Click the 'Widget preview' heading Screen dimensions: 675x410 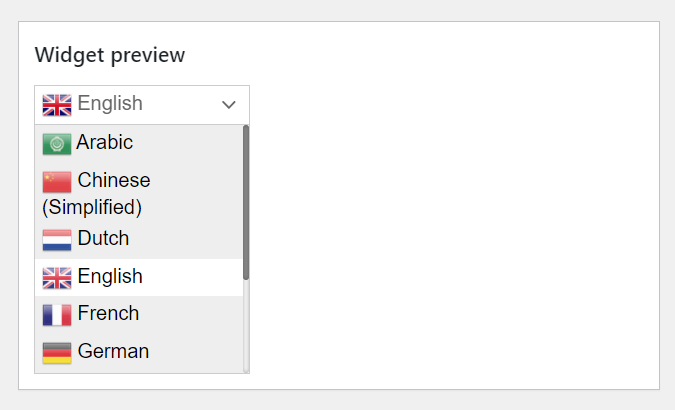[110, 55]
